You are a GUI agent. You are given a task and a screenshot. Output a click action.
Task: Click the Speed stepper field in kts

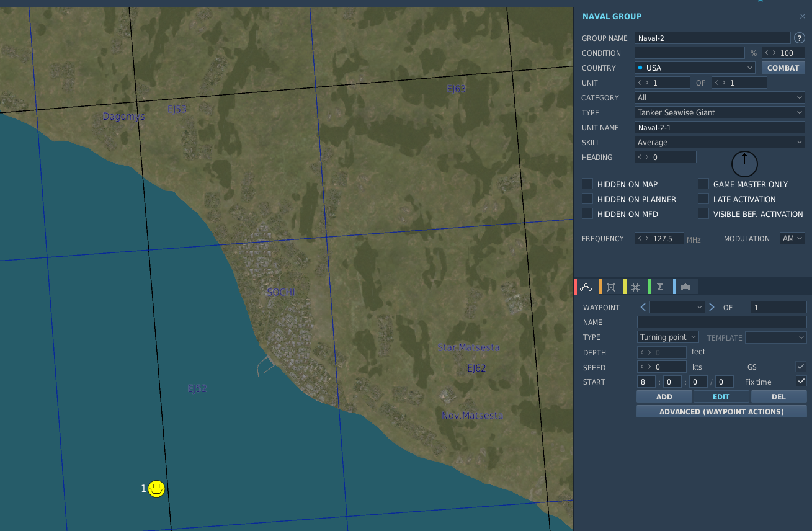point(662,367)
